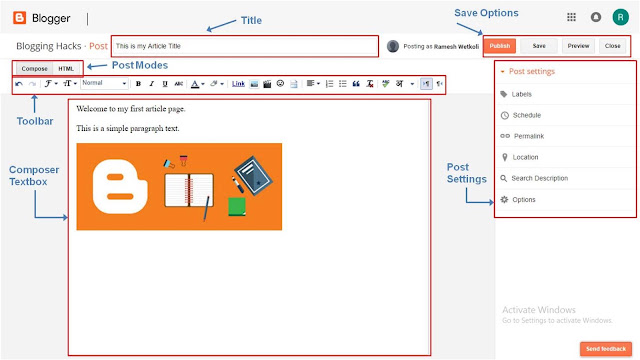
Task: Click the Preview button
Action: (x=578, y=46)
